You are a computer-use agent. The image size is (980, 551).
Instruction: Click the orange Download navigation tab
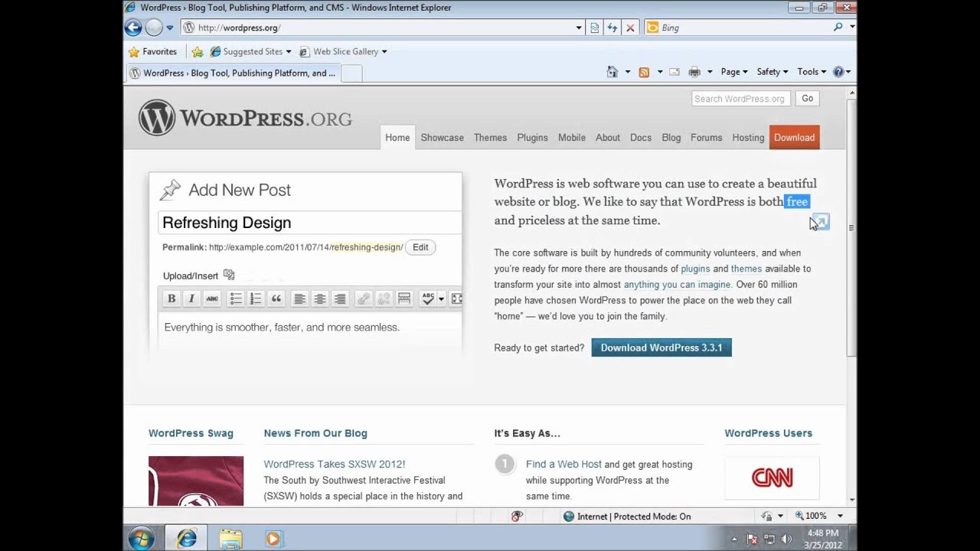(794, 137)
